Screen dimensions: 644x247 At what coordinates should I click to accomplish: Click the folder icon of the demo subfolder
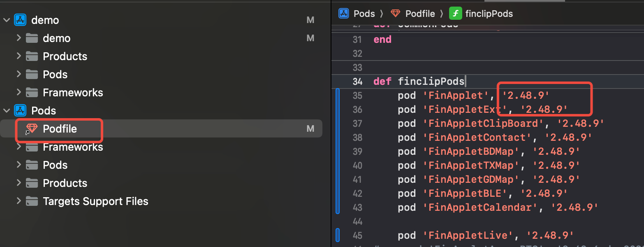pos(32,38)
